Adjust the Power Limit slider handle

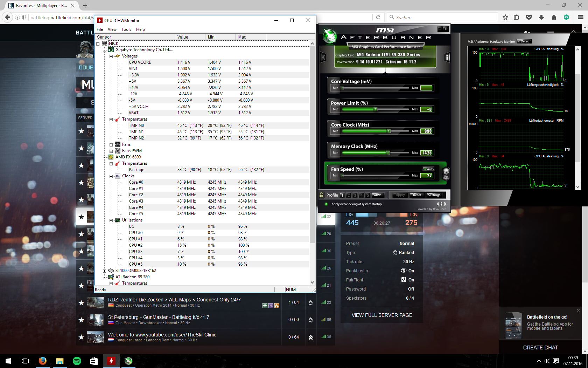pos(376,109)
